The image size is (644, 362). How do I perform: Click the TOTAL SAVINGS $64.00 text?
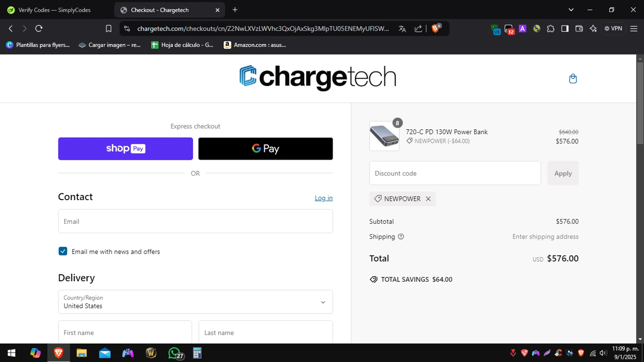[416, 280]
